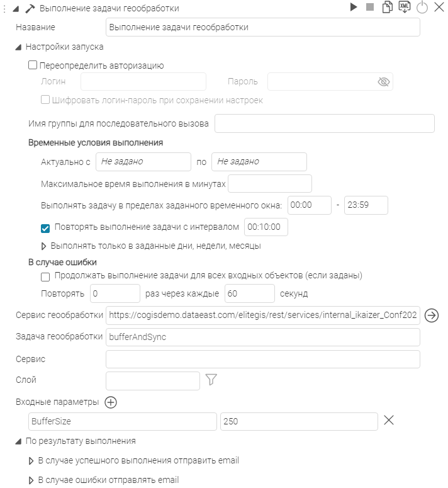
Task: Click the layer filter funnel icon
Action: click(211, 379)
